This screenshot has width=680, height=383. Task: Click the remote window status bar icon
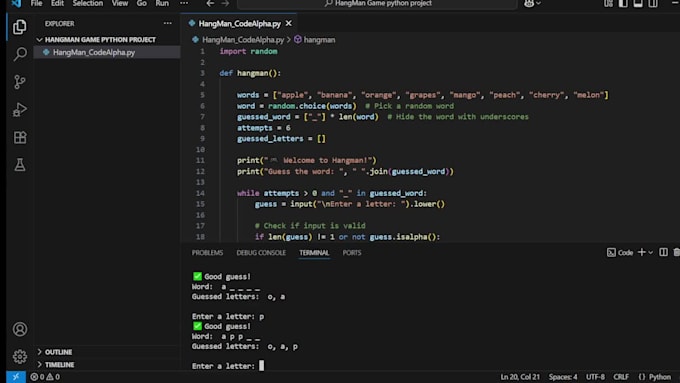(16, 377)
